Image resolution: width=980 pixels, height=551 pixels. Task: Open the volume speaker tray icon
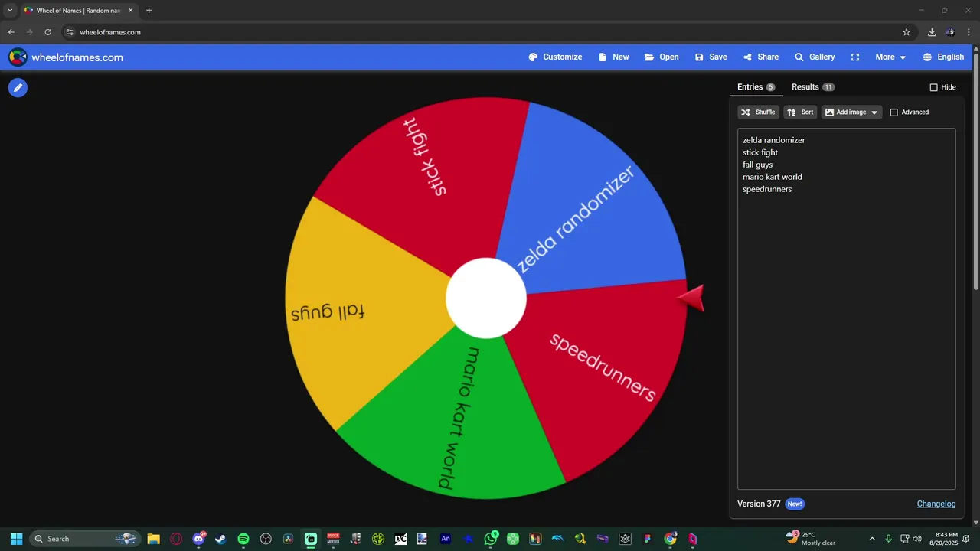pyautogui.click(x=917, y=539)
